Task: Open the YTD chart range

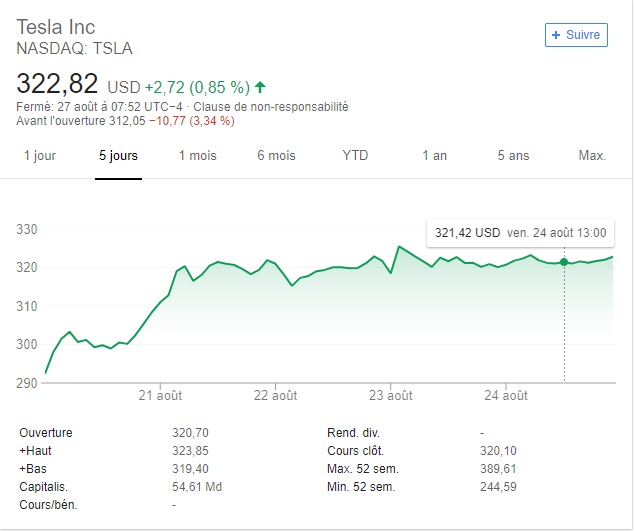Action: click(x=355, y=155)
